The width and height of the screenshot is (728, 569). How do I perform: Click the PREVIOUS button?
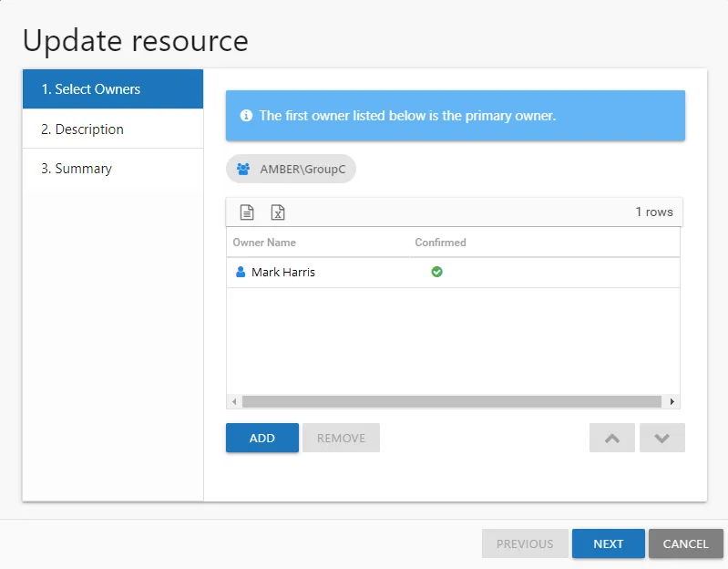(x=525, y=543)
